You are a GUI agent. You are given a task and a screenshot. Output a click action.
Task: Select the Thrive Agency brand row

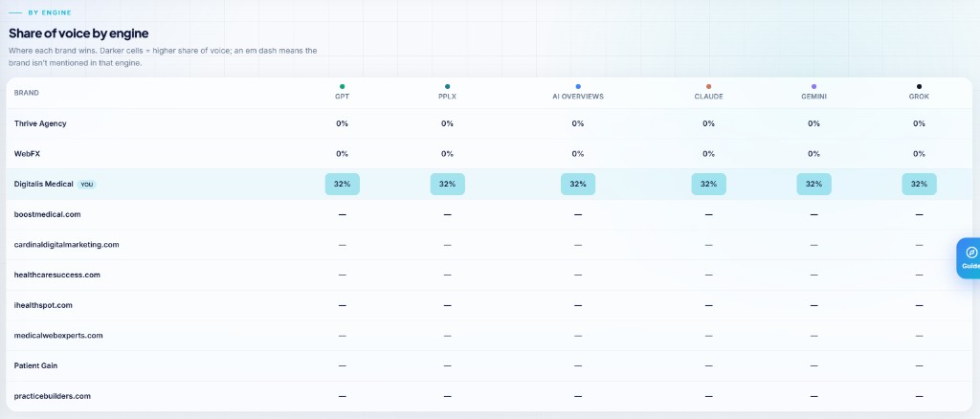click(x=489, y=123)
